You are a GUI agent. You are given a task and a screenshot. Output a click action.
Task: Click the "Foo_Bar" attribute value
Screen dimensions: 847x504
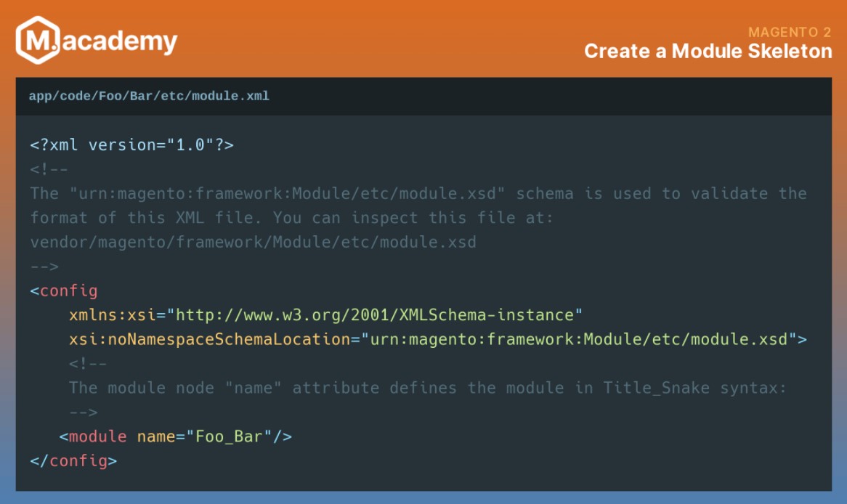click(229, 436)
